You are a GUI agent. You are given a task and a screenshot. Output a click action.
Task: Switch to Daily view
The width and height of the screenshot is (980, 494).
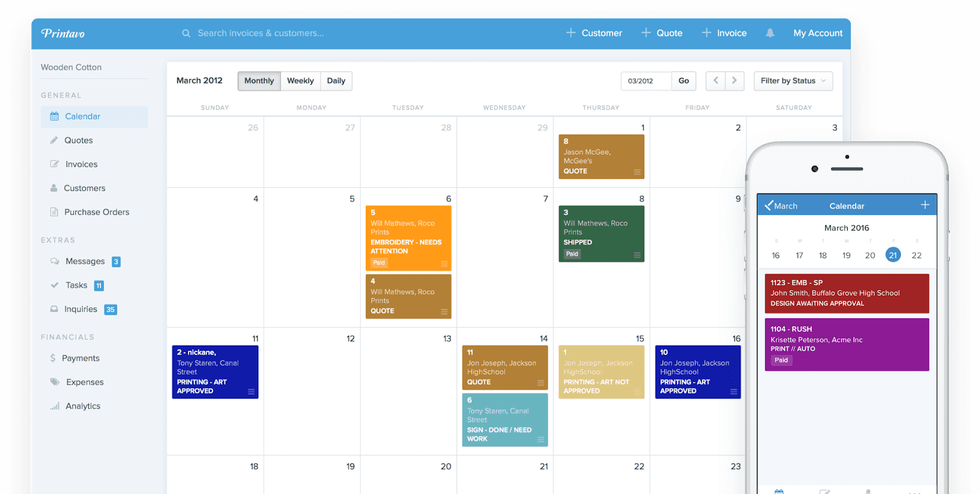pyautogui.click(x=336, y=81)
